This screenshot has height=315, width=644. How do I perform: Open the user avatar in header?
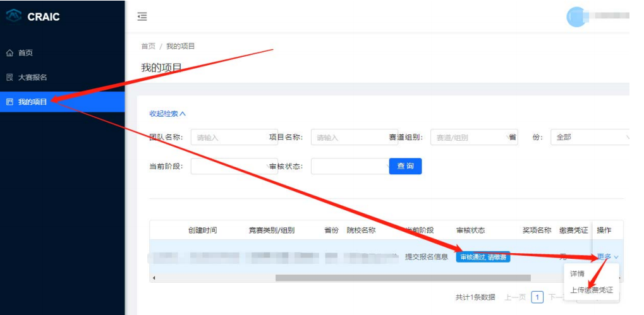click(576, 16)
